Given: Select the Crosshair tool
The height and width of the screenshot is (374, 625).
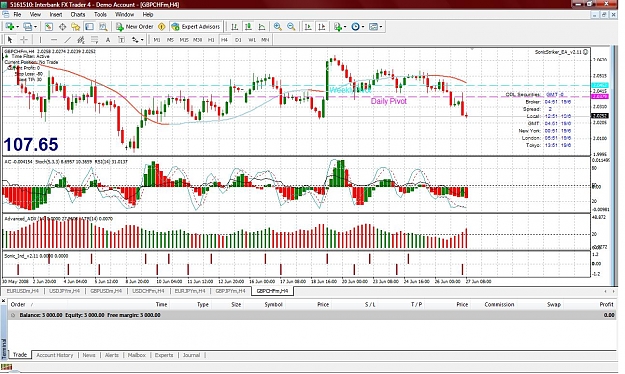Looking at the screenshot, I should (x=24, y=39).
